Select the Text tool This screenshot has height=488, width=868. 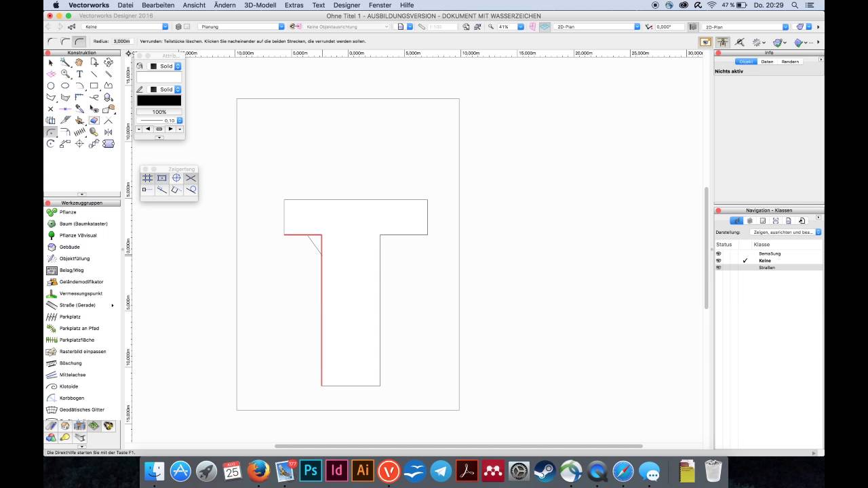(79, 74)
